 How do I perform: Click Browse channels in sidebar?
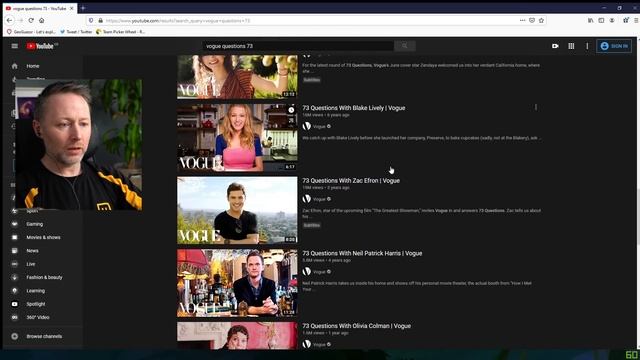pyautogui.click(x=43, y=336)
